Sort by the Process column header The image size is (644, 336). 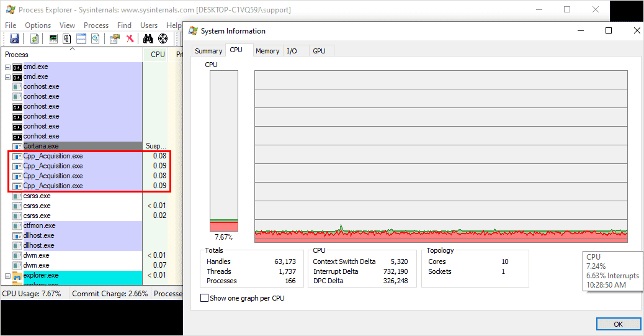click(73, 54)
